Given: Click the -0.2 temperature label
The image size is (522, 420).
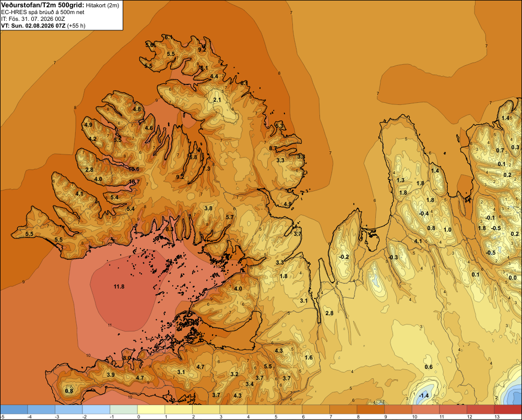Looking at the screenshot, I should pos(344,257).
